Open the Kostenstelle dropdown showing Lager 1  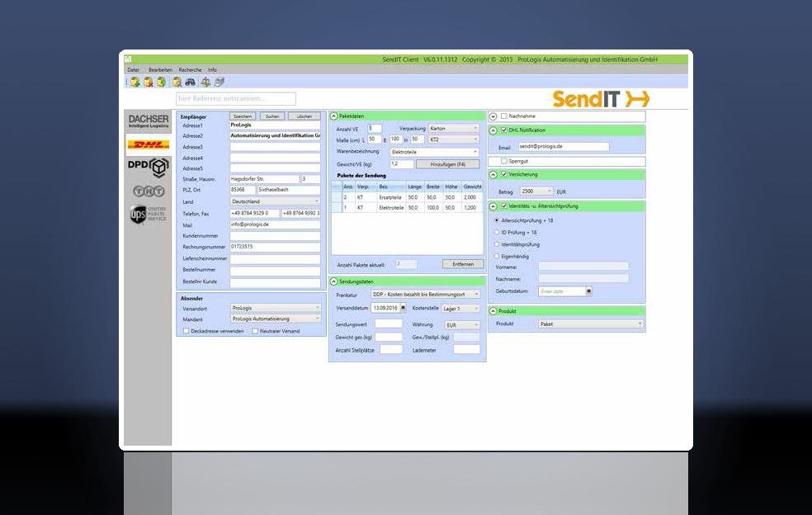coord(461,309)
